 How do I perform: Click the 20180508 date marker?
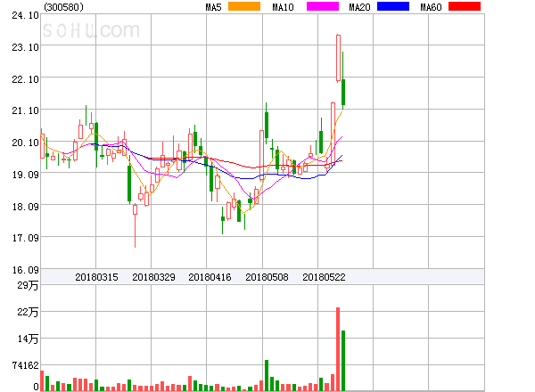267,277
